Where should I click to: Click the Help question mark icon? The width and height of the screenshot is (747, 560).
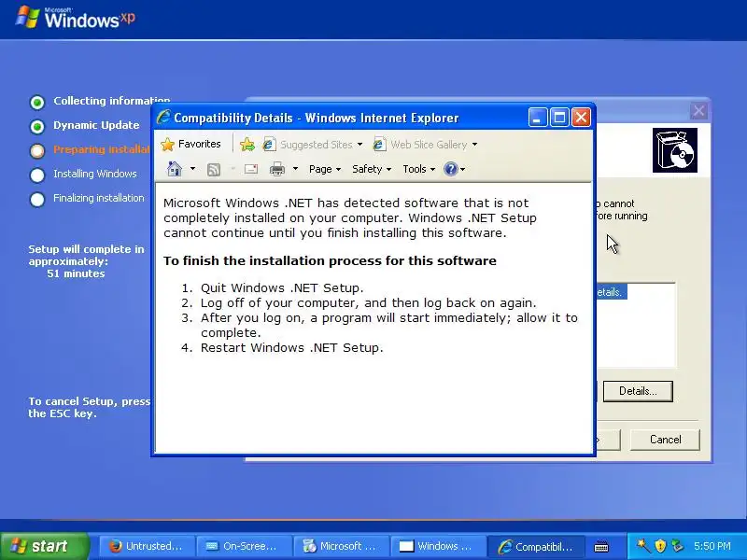(450, 169)
